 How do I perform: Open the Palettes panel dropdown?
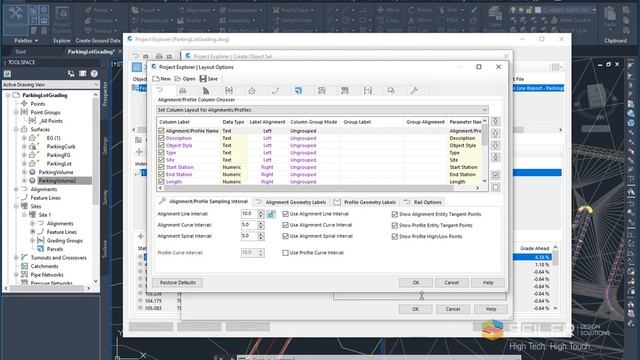pyautogui.click(x=26, y=41)
